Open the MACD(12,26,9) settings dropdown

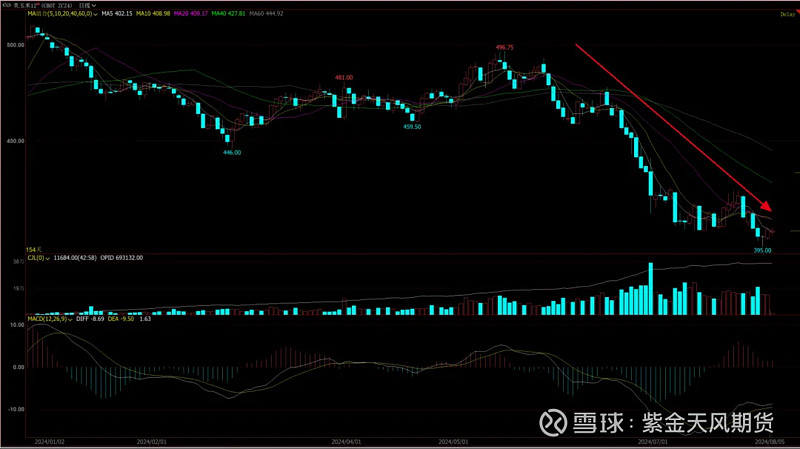point(68,318)
